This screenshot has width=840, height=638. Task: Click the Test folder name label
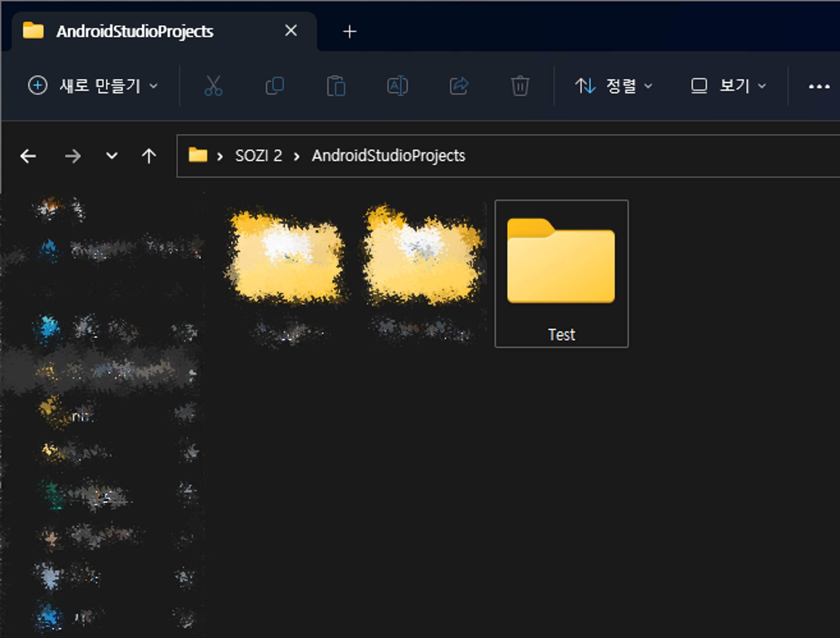[x=561, y=335]
